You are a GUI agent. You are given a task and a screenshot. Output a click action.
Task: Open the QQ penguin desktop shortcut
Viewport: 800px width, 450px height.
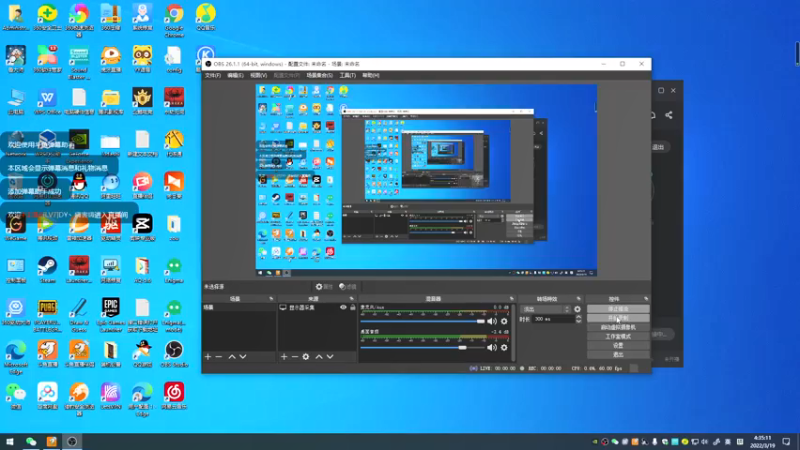[79, 185]
